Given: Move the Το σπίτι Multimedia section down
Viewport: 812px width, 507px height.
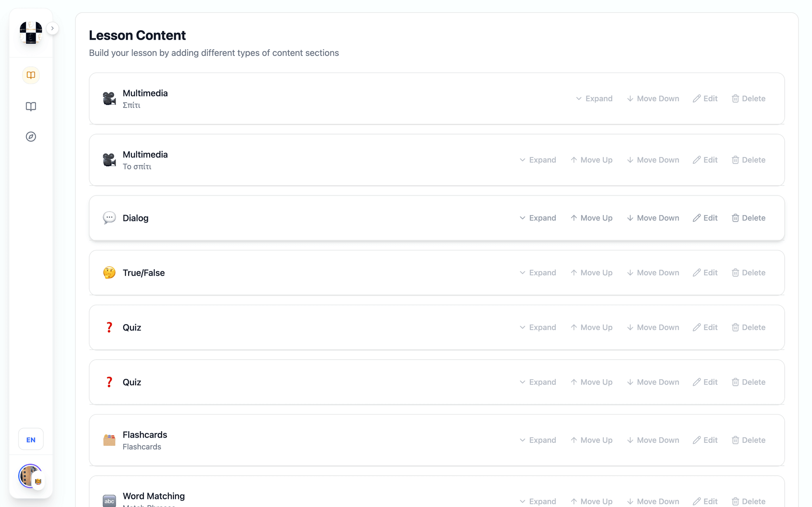Looking at the screenshot, I should tap(653, 160).
